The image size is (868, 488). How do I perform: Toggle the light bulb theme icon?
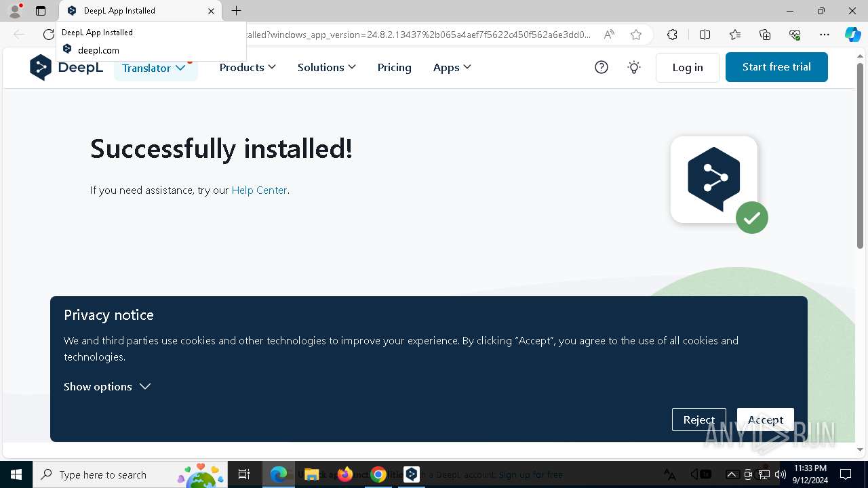tap(634, 67)
